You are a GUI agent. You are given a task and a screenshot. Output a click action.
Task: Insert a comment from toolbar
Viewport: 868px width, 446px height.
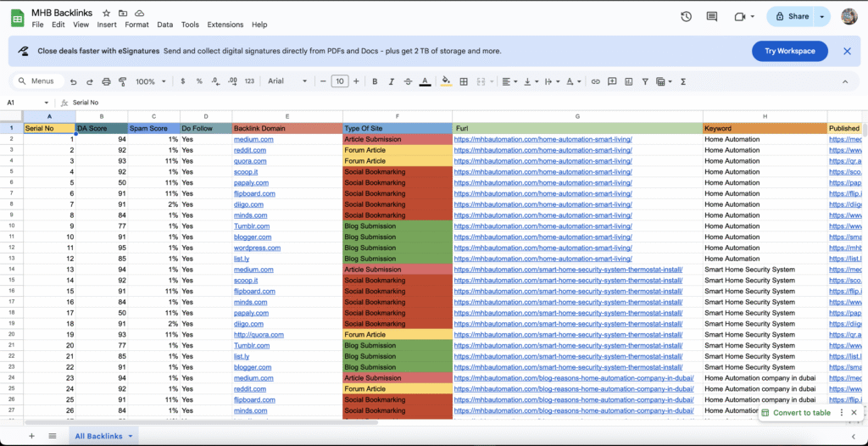612,81
